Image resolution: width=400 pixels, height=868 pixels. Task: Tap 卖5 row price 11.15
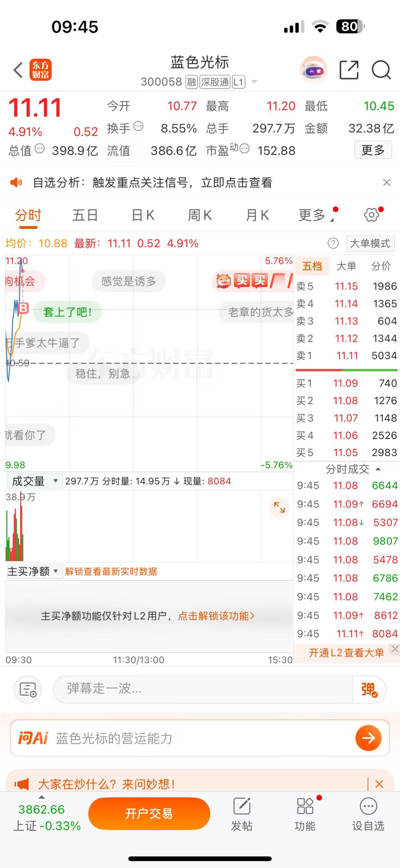346,287
